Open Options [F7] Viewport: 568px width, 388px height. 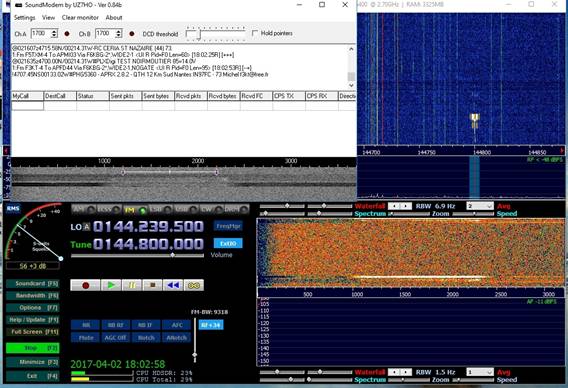33,308
